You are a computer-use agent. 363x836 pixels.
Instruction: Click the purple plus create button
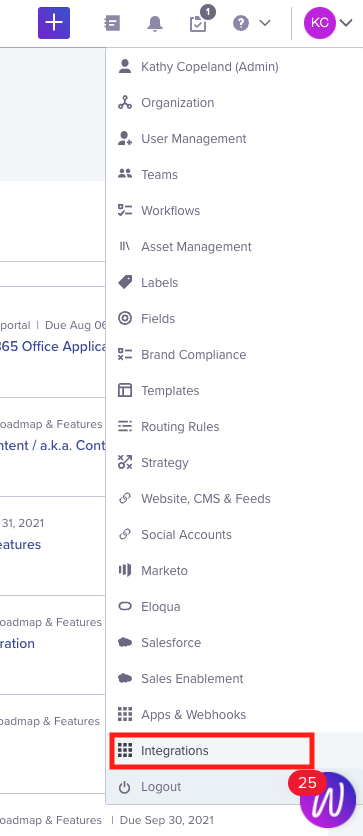click(54, 23)
